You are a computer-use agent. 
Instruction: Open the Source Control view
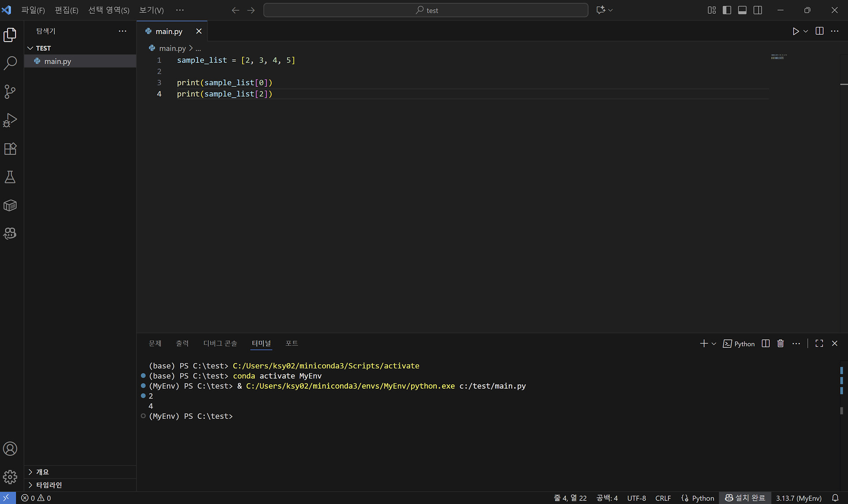(10, 91)
